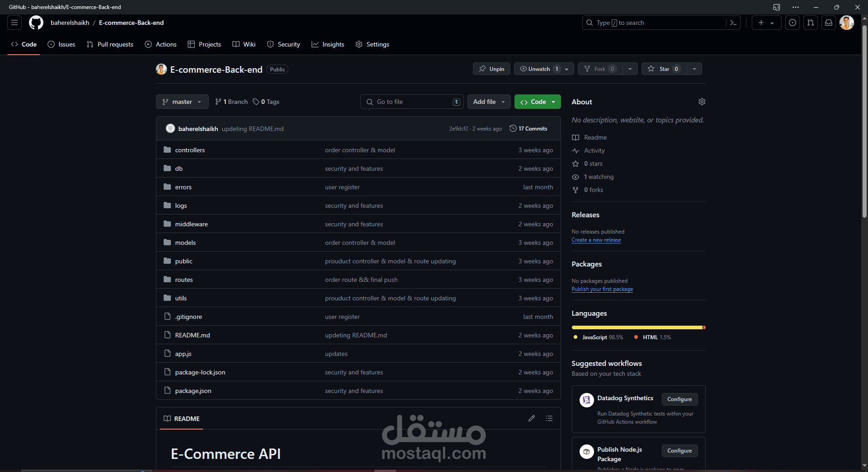Screen dimensions: 868x472
Task: Open the README outline list icon
Action: tap(549, 418)
